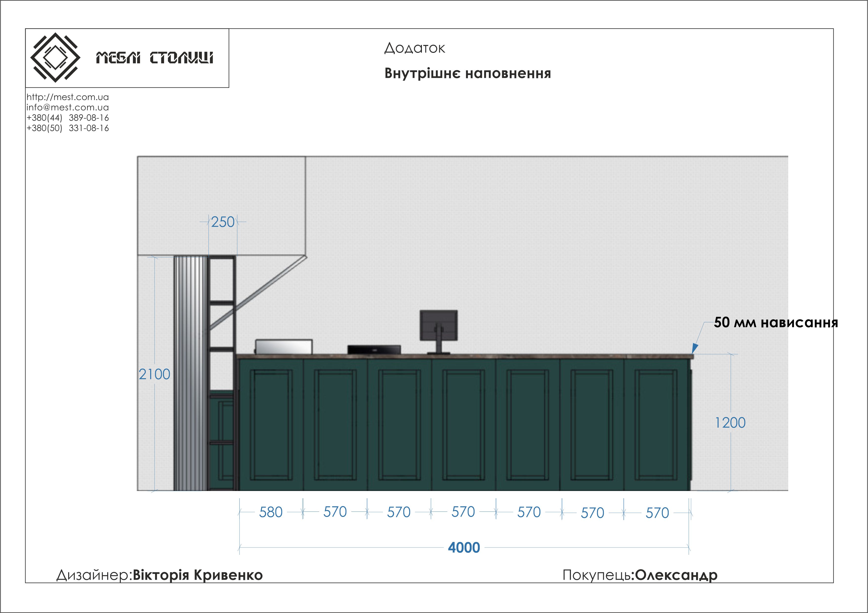Click the info@mest.com.ua email address

[68, 107]
